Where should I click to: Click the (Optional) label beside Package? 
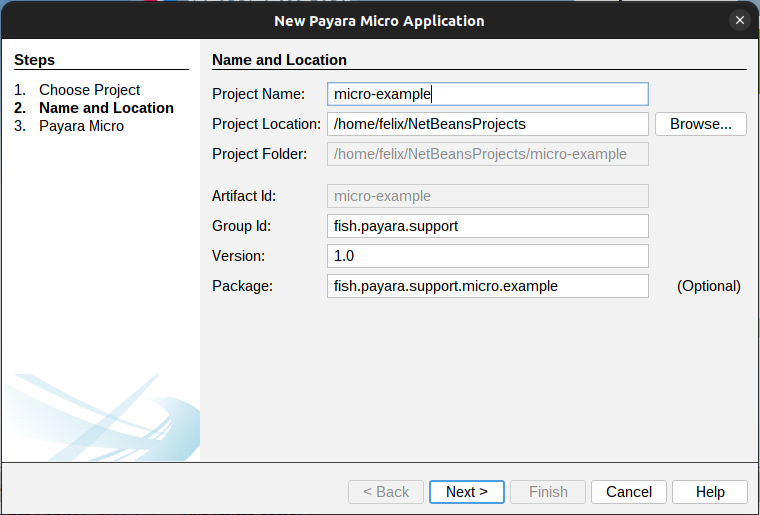pos(708,286)
